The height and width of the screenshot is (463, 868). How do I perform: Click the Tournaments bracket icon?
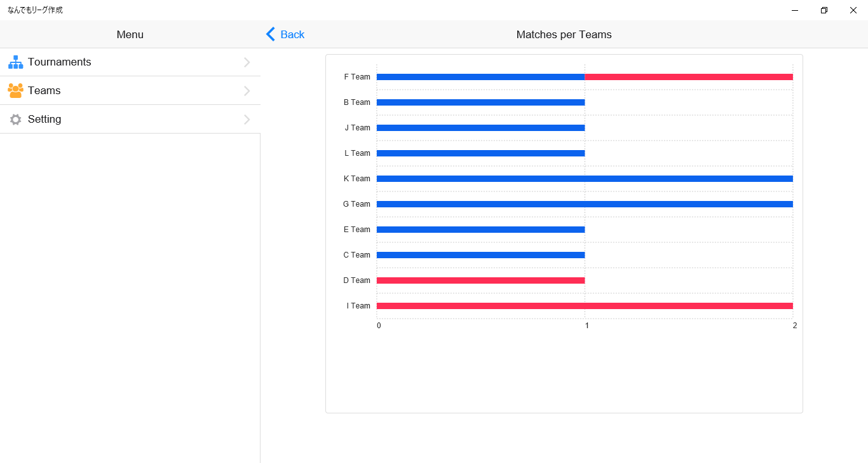click(x=16, y=62)
